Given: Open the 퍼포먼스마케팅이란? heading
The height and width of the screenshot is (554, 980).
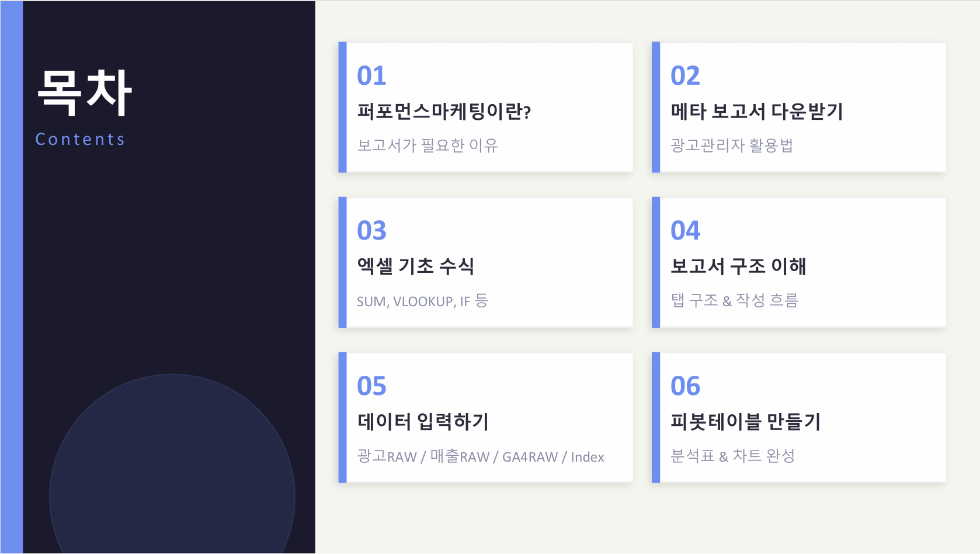Looking at the screenshot, I should pos(444,111).
